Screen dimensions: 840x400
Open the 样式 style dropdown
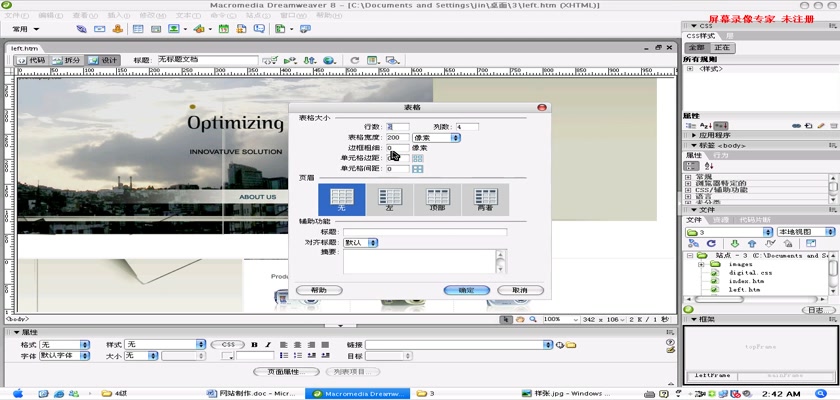click(x=165, y=344)
